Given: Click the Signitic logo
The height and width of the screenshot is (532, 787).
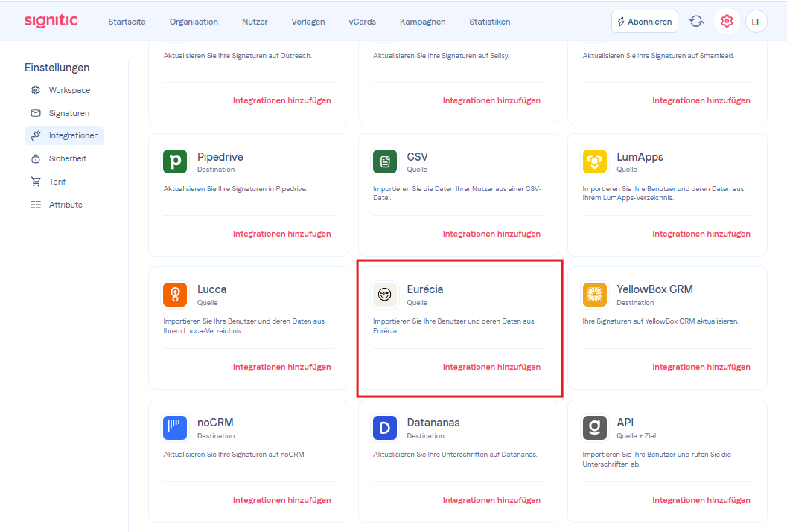Looking at the screenshot, I should (51, 21).
